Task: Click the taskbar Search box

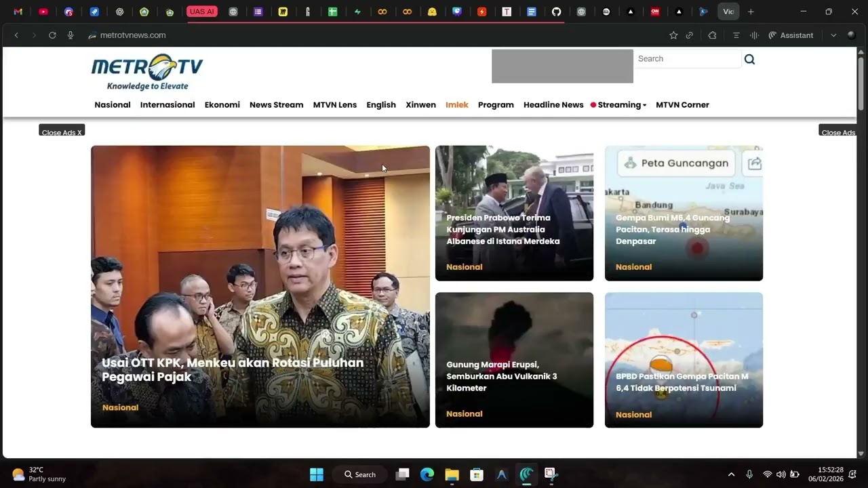Action: [361, 474]
